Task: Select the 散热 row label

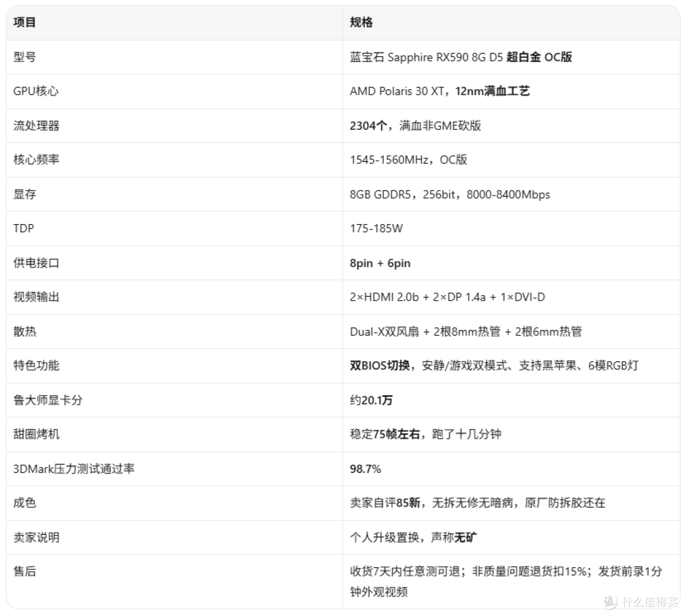Action: click(x=25, y=331)
